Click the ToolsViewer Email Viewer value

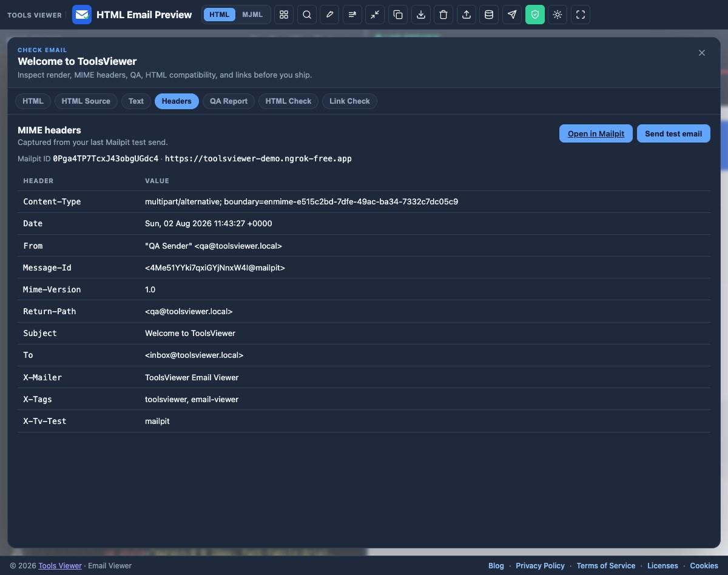[192, 377]
